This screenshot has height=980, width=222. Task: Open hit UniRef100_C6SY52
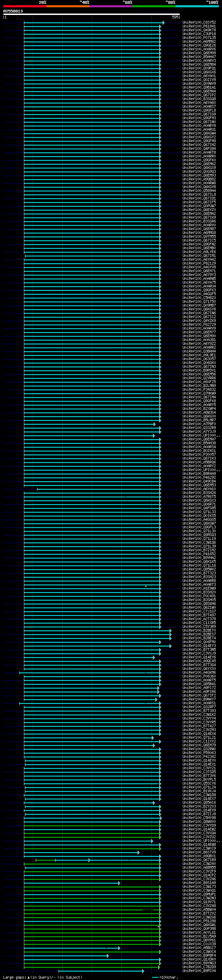199,23
